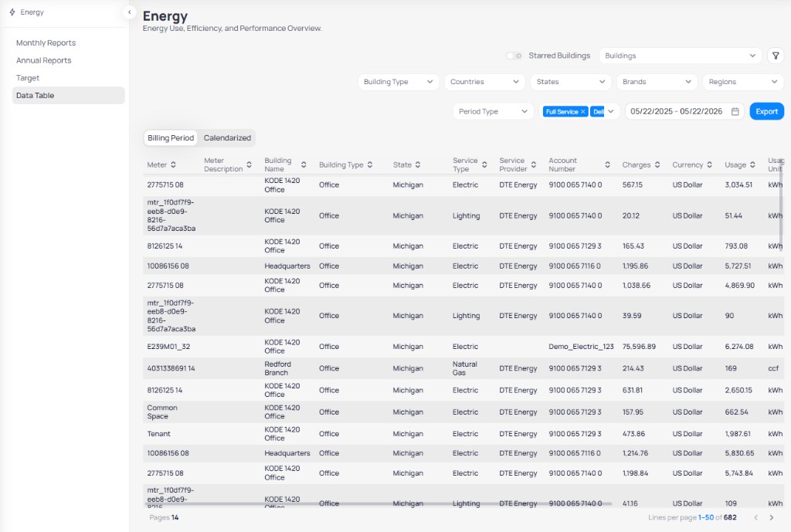Click account number Demo_Electric_123

point(581,347)
